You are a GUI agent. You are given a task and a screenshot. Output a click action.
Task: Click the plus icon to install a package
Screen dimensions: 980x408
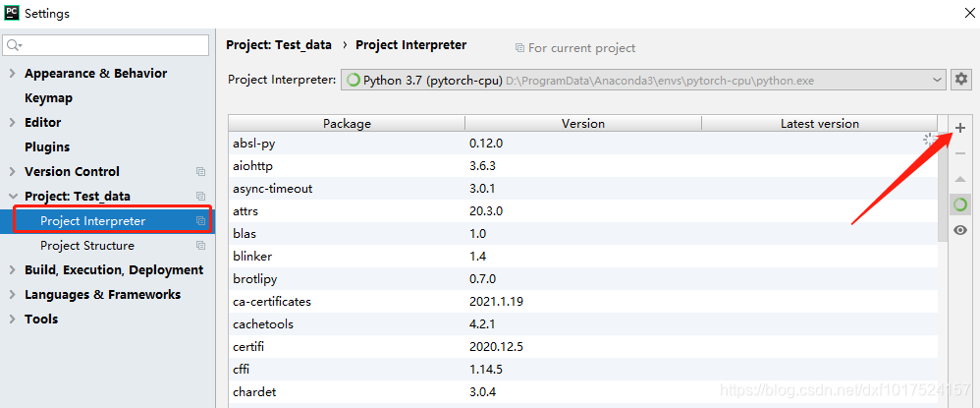959,128
